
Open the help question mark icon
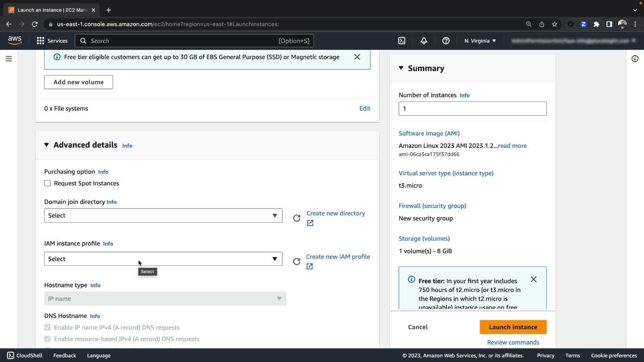[x=446, y=41]
